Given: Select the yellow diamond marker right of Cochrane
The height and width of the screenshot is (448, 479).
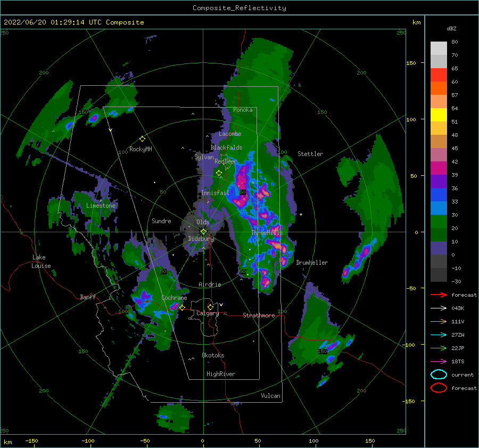Looking at the screenshot, I should click(x=182, y=307).
